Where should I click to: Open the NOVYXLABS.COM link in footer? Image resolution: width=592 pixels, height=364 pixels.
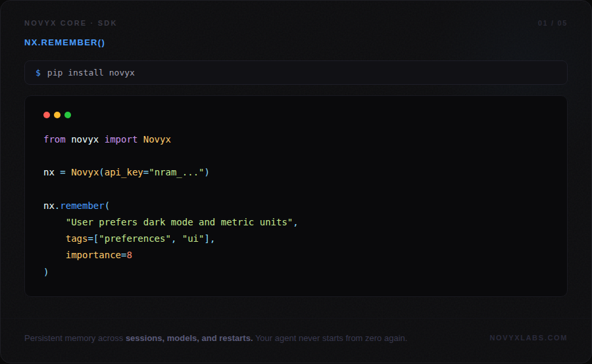click(528, 338)
